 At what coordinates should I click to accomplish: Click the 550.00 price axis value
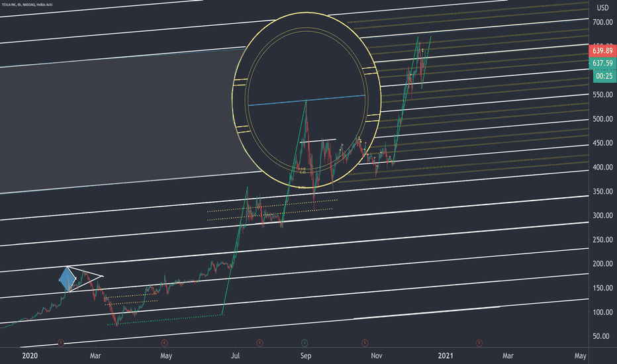[603, 95]
